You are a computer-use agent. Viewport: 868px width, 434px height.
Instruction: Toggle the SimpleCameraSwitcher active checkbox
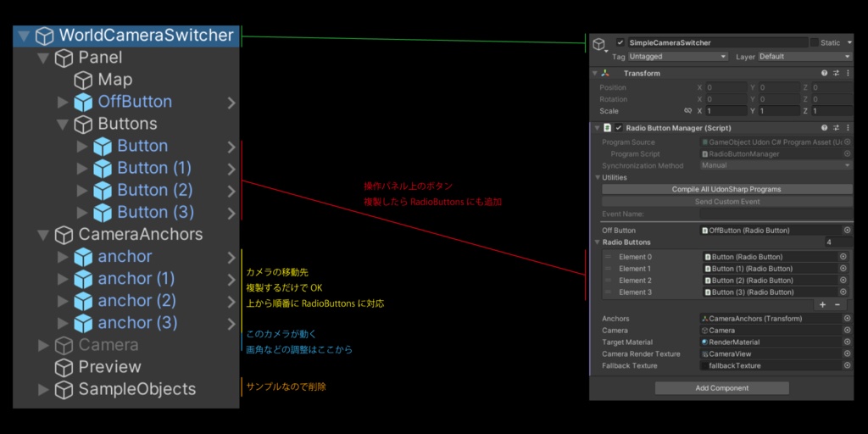click(x=620, y=42)
